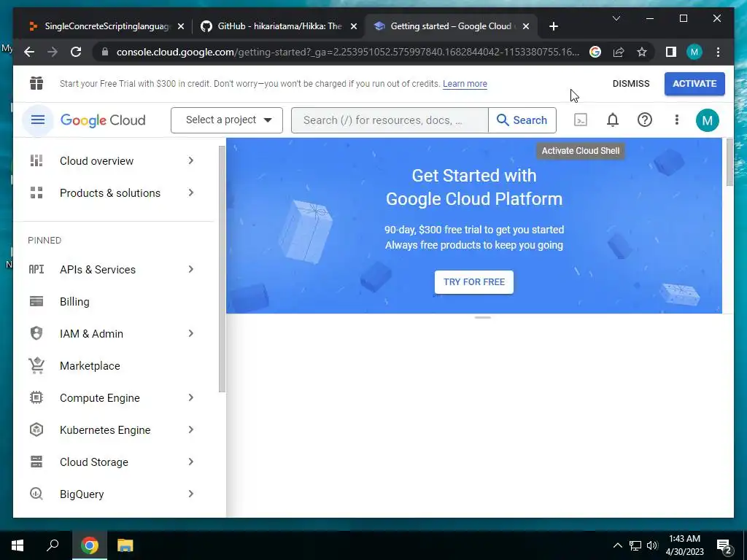
Task: Activate Cloud Shell terminal icon
Action: 580,120
